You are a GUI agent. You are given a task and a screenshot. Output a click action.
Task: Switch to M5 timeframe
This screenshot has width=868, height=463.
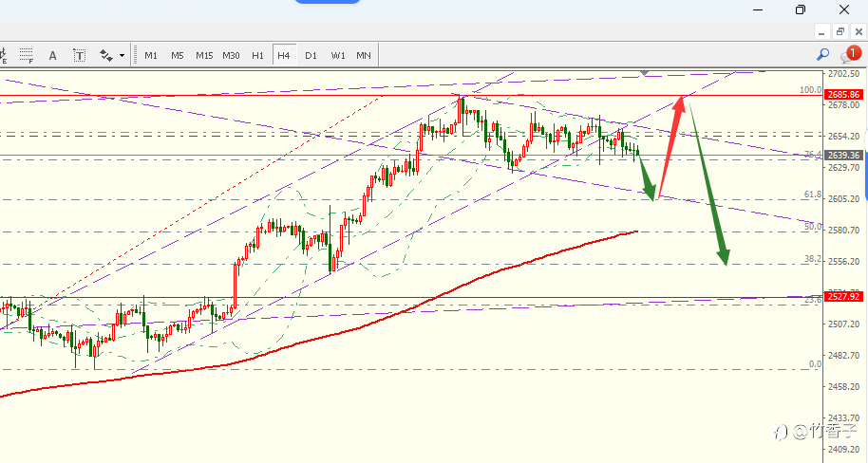[x=178, y=55]
